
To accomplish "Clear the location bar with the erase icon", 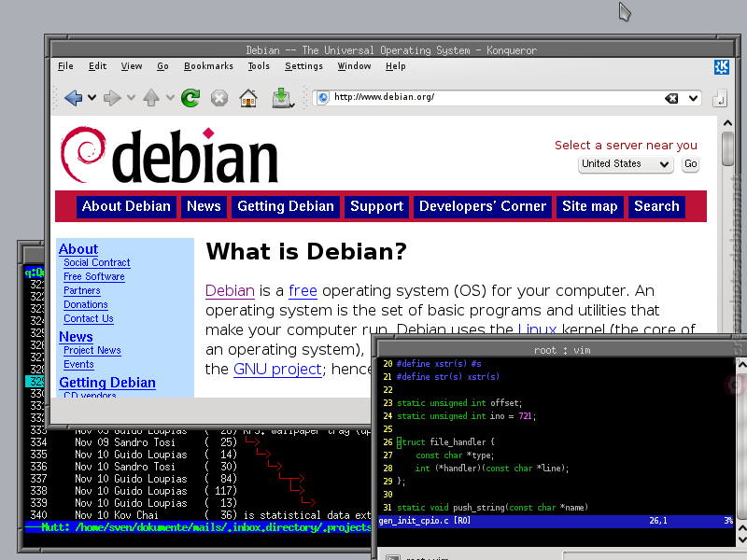I will (x=671, y=98).
